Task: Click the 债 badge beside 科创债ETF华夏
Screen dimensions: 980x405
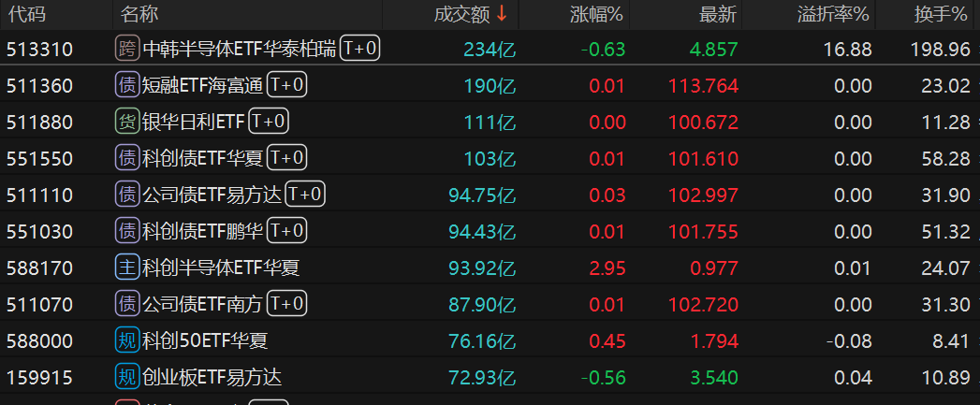Action: point(127,158)
